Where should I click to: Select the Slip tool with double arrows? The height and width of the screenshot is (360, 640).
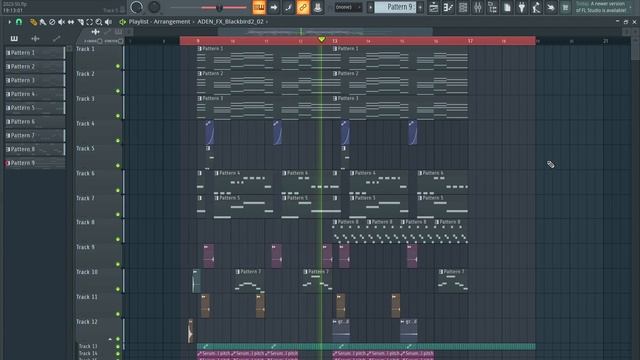[71, 22]
